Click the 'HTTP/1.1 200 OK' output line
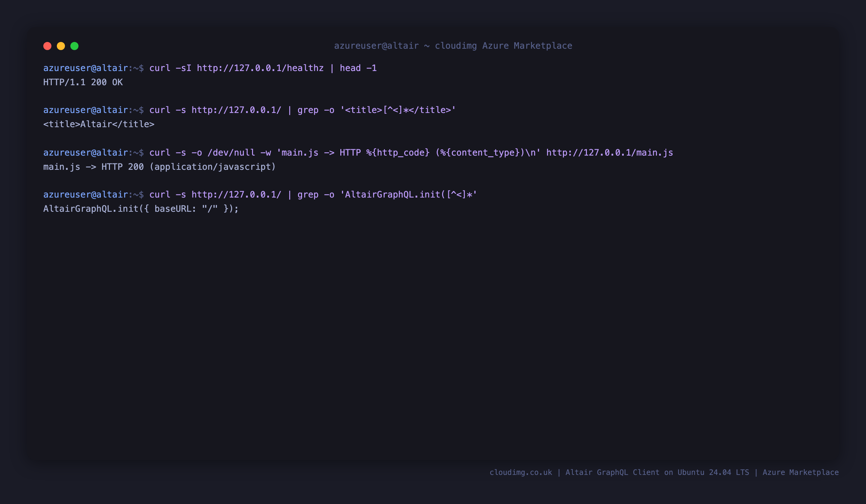Image resolution: width=866 pixels, height=504 pixels. (x=83, y=82)
